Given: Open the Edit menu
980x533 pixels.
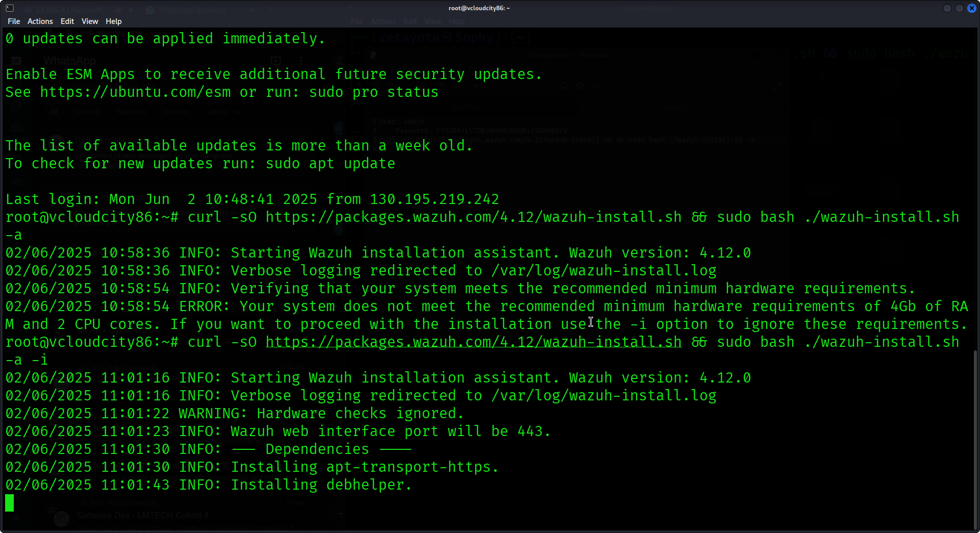Looking at the screenshot, I should click(67, 21).
